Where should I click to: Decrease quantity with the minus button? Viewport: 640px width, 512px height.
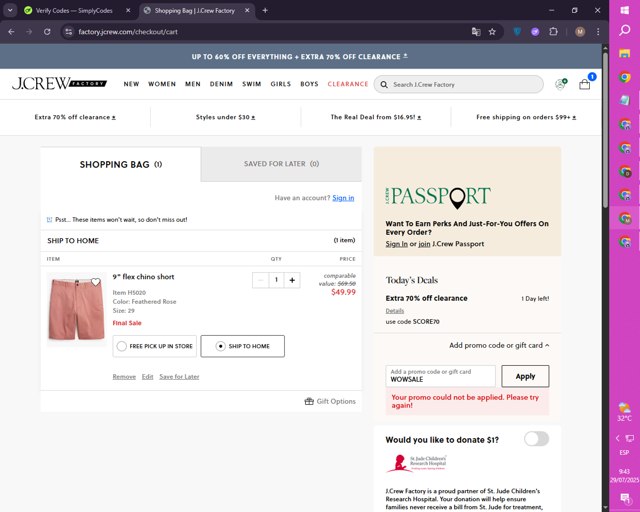pyautogui.click(x=260, y=280)
